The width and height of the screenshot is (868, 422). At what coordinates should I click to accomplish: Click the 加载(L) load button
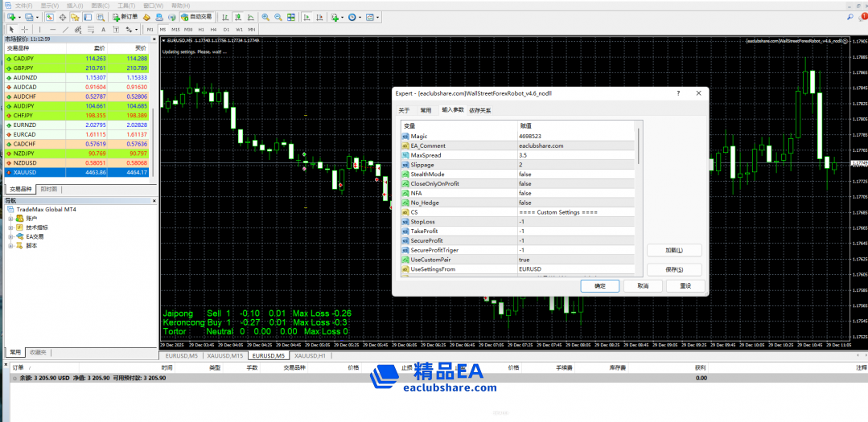(x=674, y=250)
